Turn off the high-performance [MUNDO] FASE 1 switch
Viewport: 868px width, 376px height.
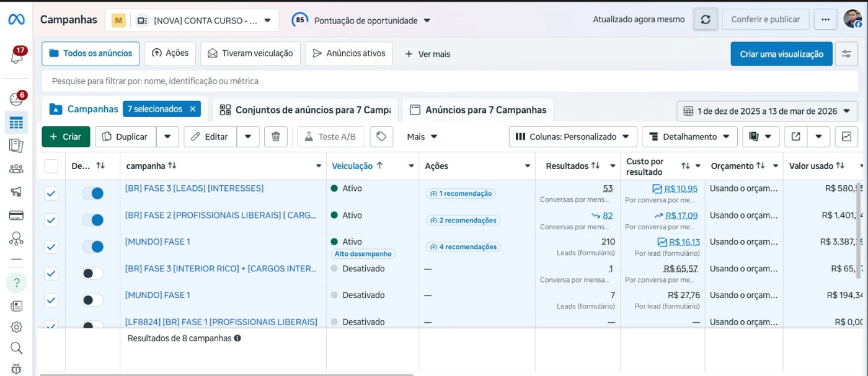(93, 247)
